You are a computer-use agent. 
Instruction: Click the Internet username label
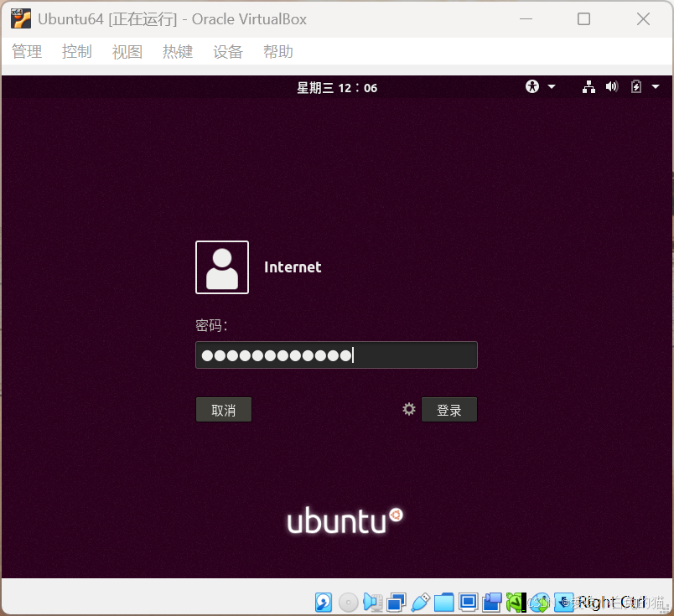point(293,267)
